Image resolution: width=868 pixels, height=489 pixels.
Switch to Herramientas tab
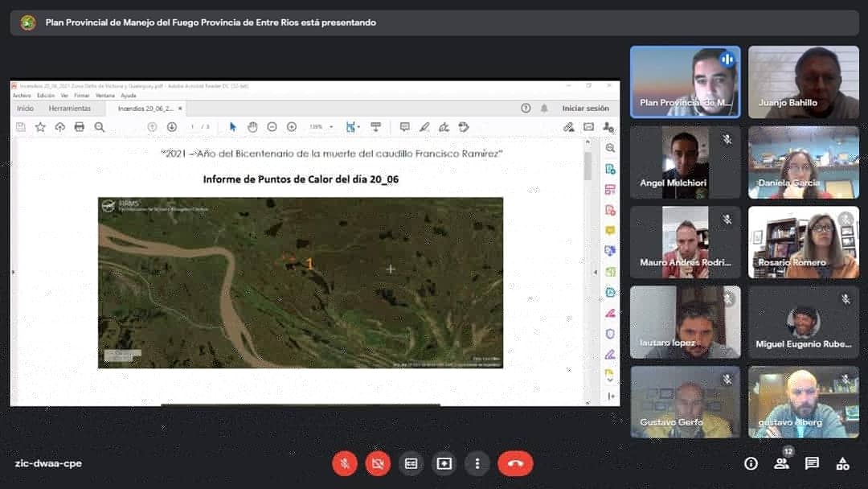[x=70, y=109]
